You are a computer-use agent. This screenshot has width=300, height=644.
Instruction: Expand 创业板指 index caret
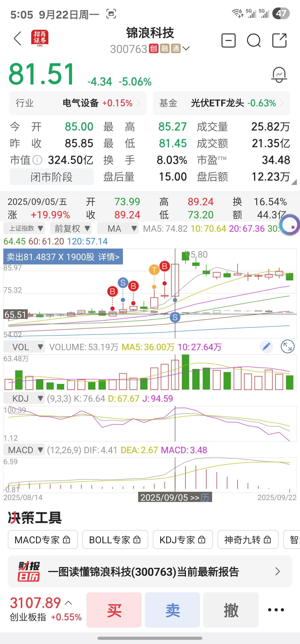(69, 603)
